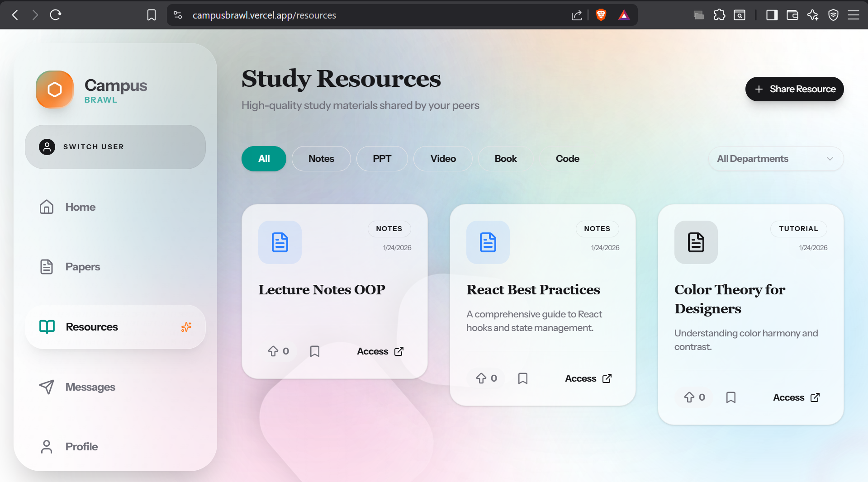Click the media cast icon in the browser toolbar

(699, 15)
